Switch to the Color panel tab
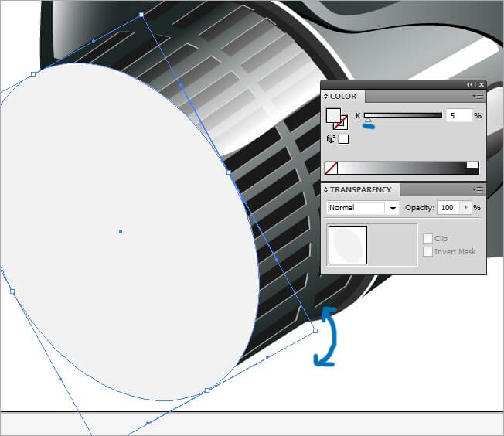The height and width of the screenshot is (436, 504). pyautogui.click(x=343, y=97)
